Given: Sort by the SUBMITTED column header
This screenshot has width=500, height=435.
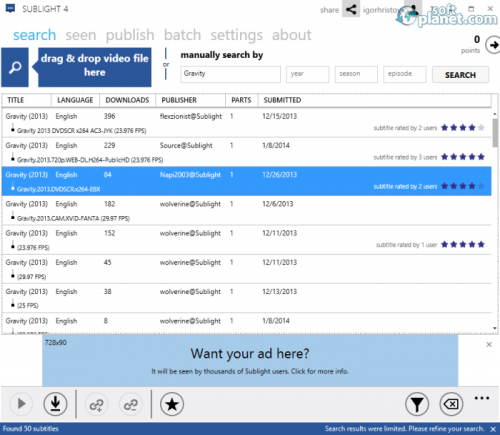Looking at the screenshot, I should 374,100.
